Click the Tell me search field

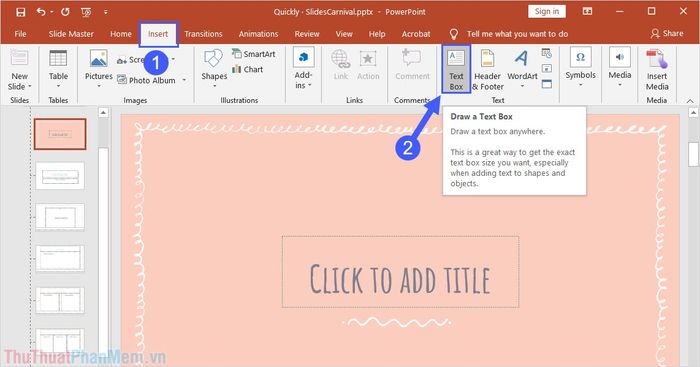point(517,34)
